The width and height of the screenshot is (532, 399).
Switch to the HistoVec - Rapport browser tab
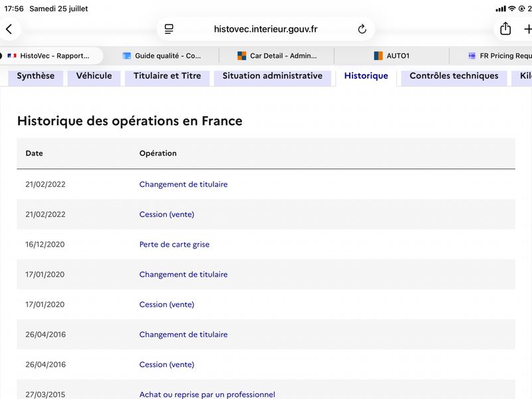(51, 56)
